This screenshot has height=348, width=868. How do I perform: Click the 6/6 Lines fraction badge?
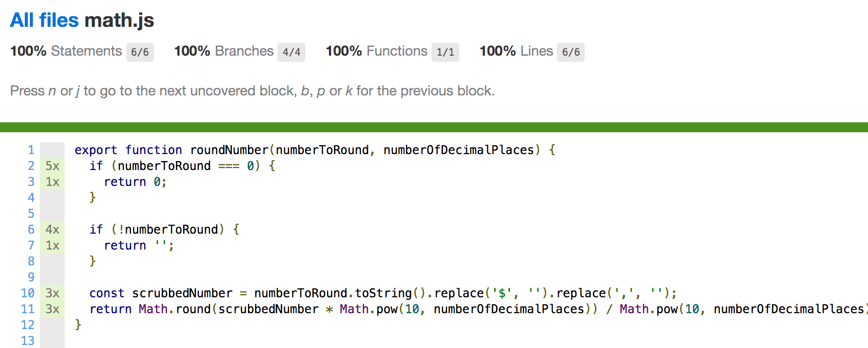coord(570,52)
